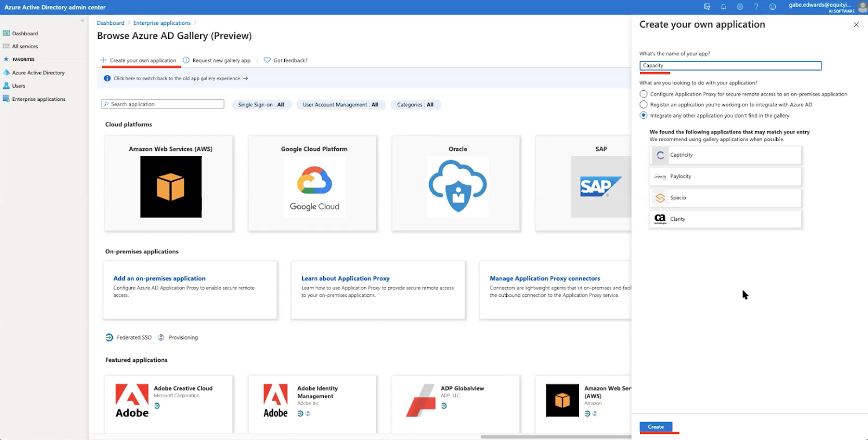
Task: Select the Google Cloud Platform tile
Action: click(x=312, y=183)
